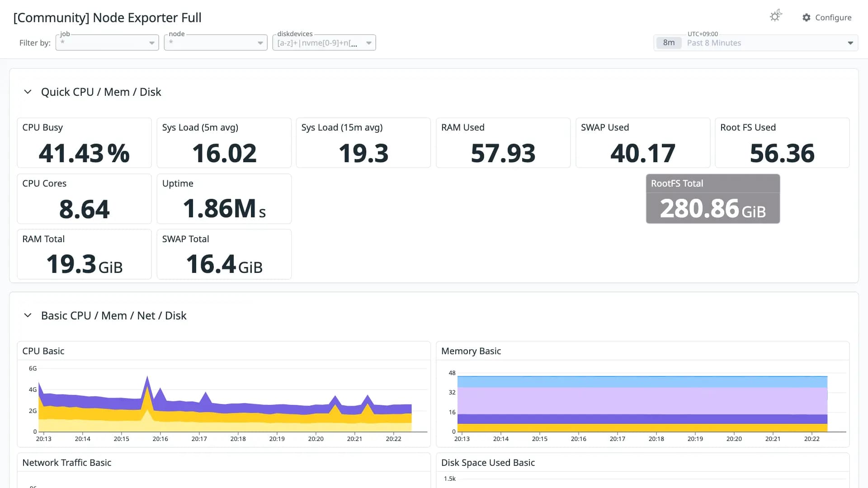Select the Sys Load (15m avg) 19.3 value
Viewport: 868px width, 488px height.
pos(363,153)
